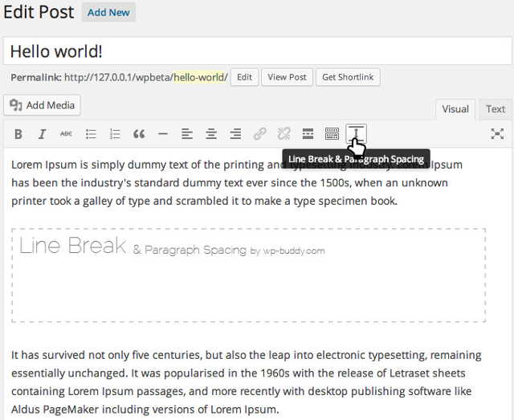Screen dimensions: 514x420
Task: Apply italic formatting with the I icon
Action: tap(43, 134)
